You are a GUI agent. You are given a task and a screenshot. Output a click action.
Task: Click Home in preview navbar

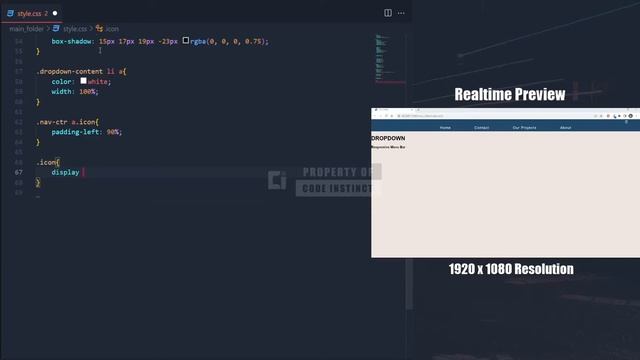tap(445, 128)
